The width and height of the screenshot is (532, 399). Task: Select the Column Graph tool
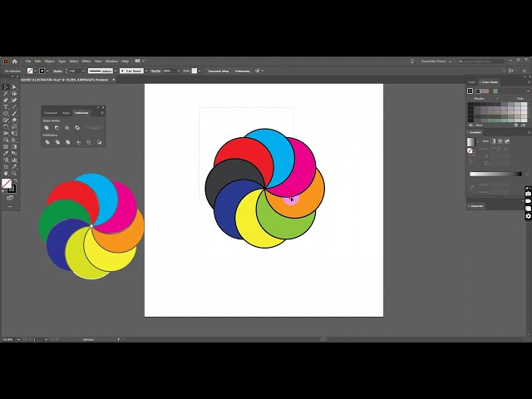tap(14, 160)
